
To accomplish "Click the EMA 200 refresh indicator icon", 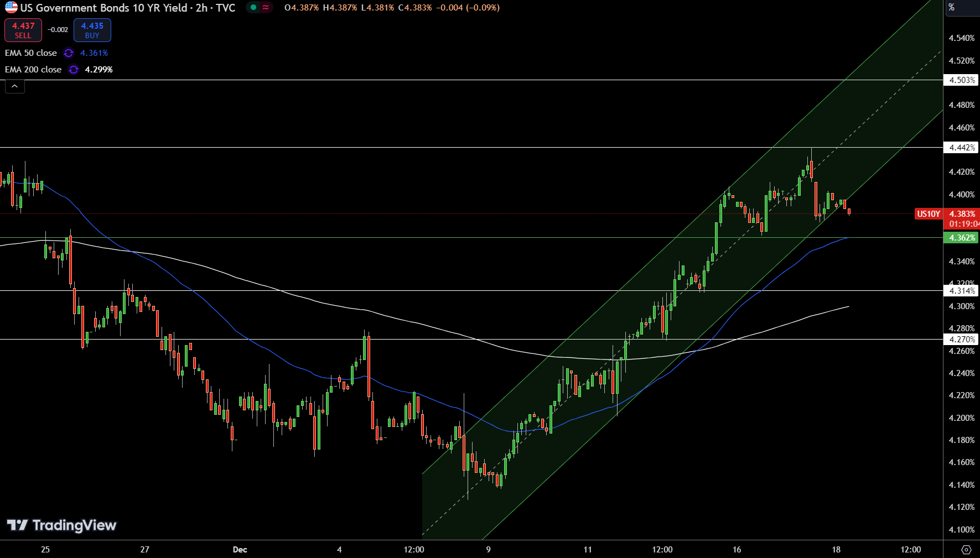I will 74,70.
